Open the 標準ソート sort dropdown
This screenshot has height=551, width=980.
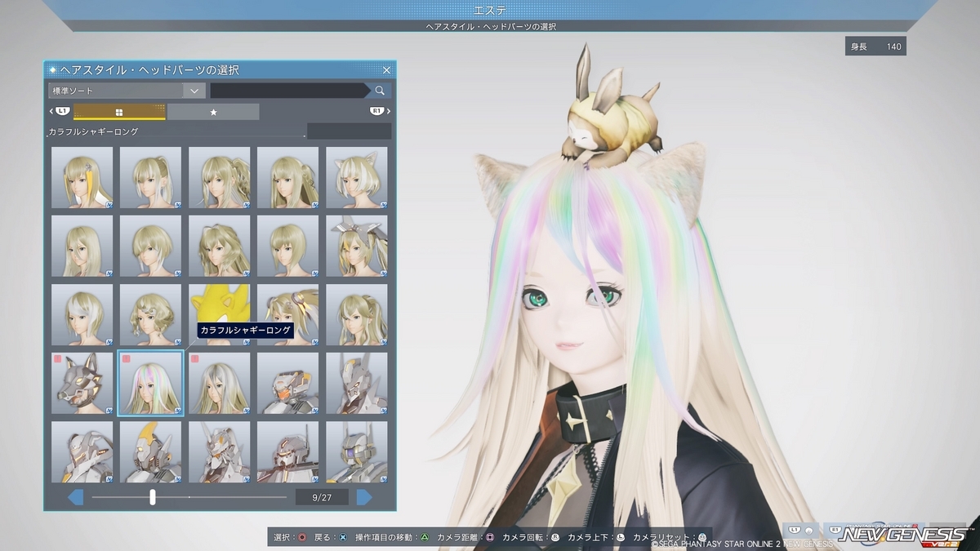(x=126, y=91)
